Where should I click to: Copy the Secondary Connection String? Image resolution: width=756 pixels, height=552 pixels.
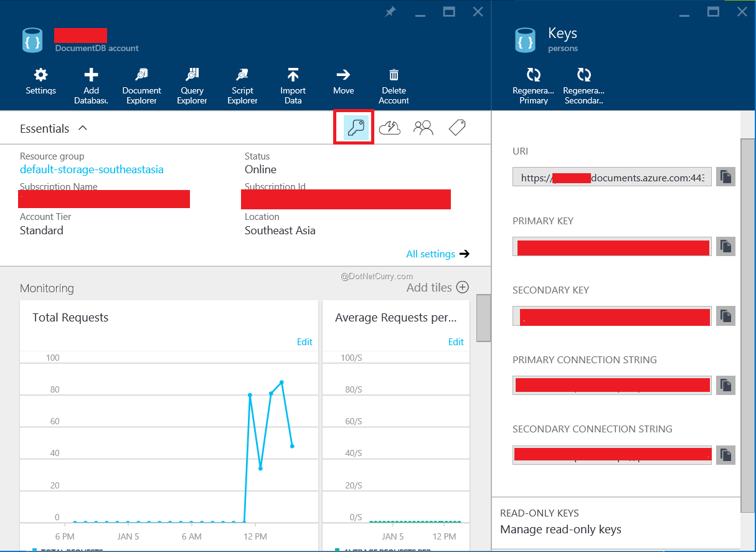[725, 455]
